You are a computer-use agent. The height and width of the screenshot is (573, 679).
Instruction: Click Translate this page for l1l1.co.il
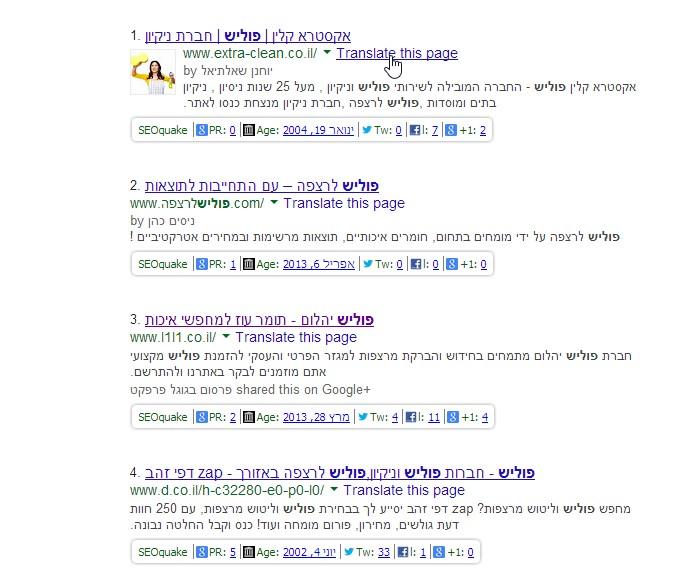[296, 337]
